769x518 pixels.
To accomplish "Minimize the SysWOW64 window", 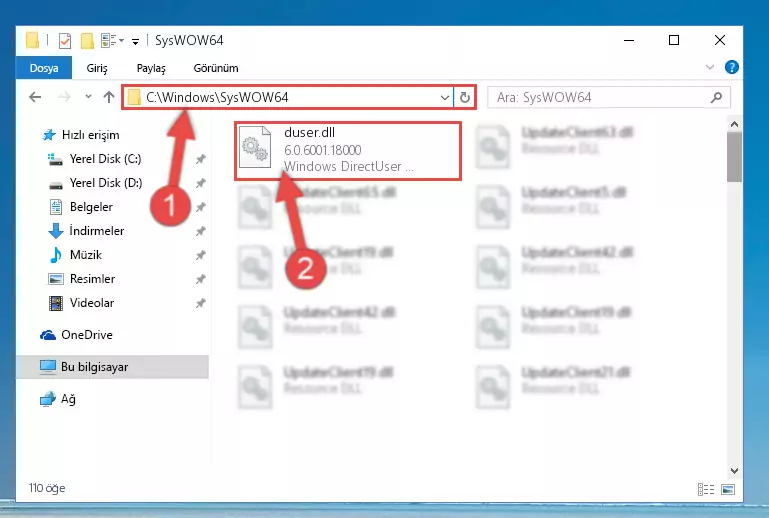I will (x=629, y=40).
